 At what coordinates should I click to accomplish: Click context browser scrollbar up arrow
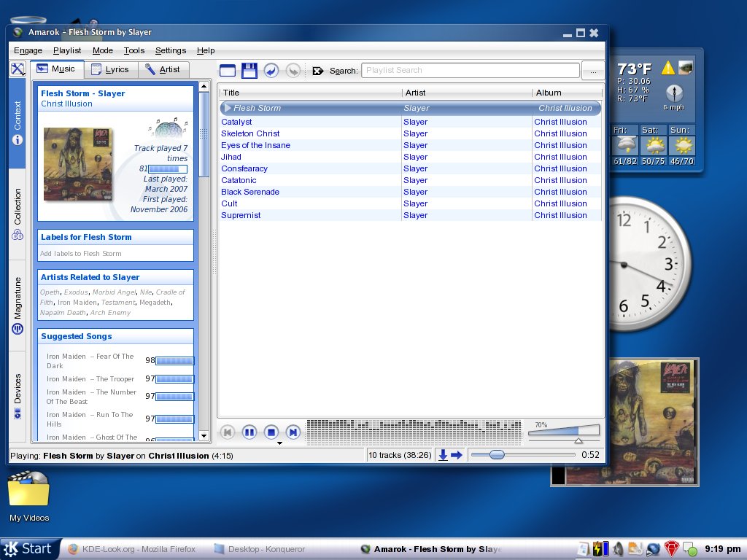pyautogui.click(x=204, y=86)
